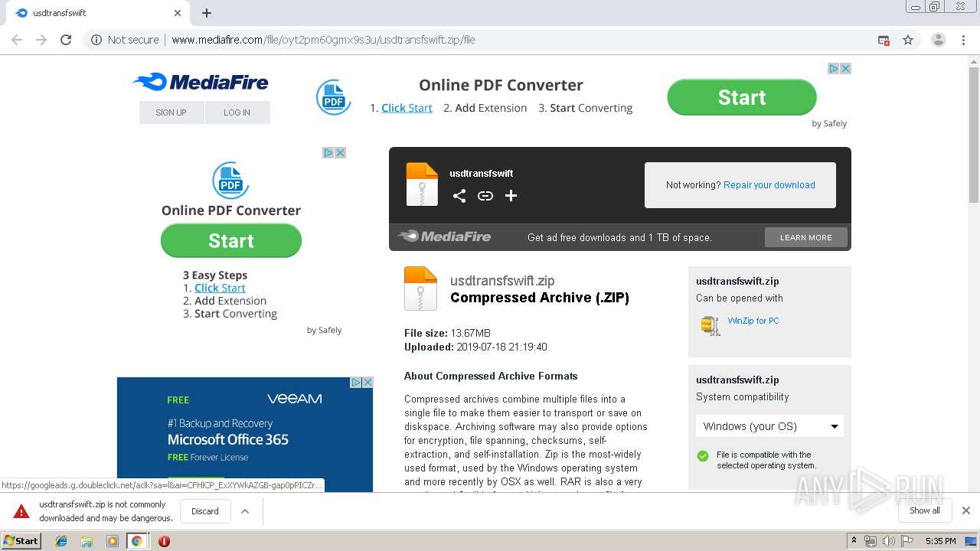
Task: Close the left PDF Converter ad with X
Action: 341,152
